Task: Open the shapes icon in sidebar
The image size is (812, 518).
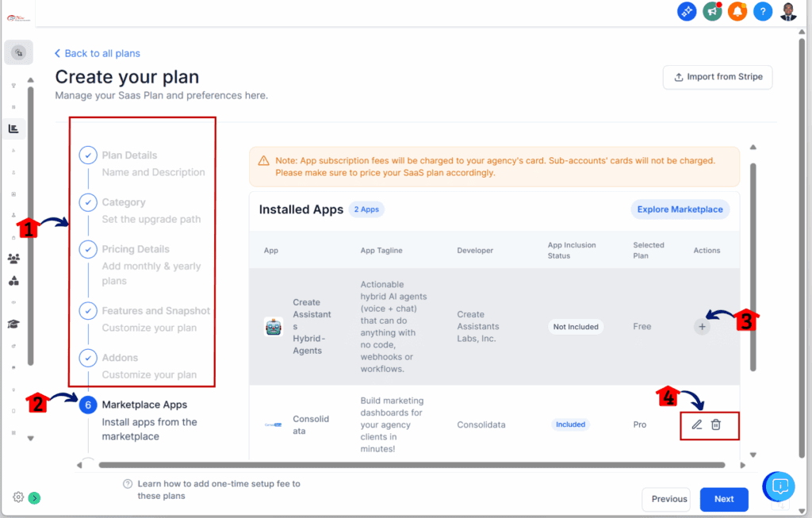Action: [x=14, y=281]
